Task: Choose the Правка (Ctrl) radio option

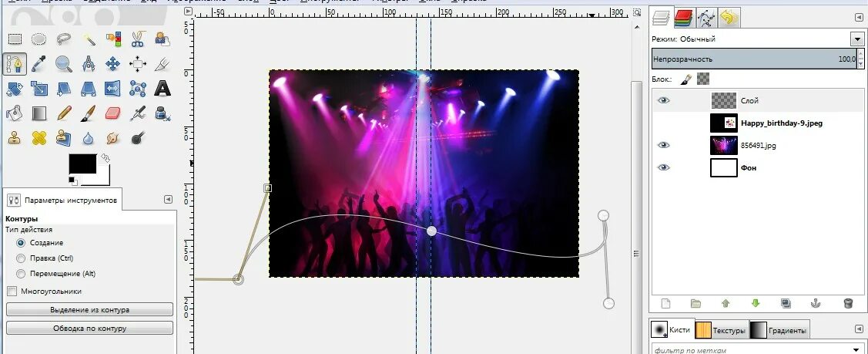Action: click(45, 258)
